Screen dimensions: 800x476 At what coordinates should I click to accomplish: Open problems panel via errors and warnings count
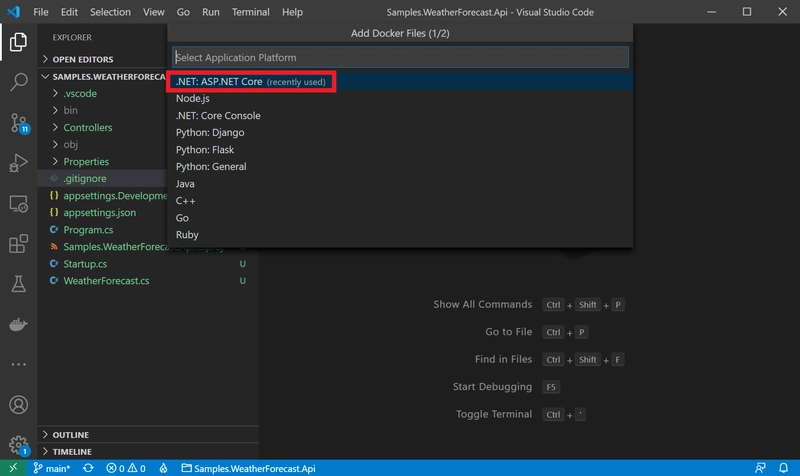pyautogui.click(x=126, y=468)
